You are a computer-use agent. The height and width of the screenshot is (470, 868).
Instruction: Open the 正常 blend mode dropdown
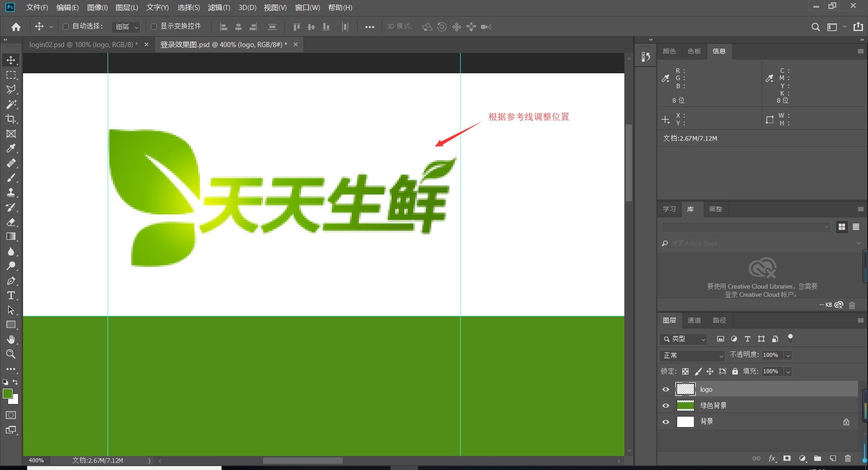[x=692, y=356]
